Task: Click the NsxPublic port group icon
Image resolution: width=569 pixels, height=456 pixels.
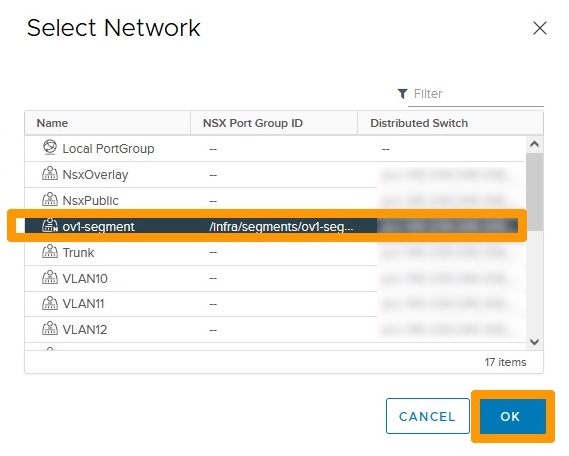Action: pos(50,199)
